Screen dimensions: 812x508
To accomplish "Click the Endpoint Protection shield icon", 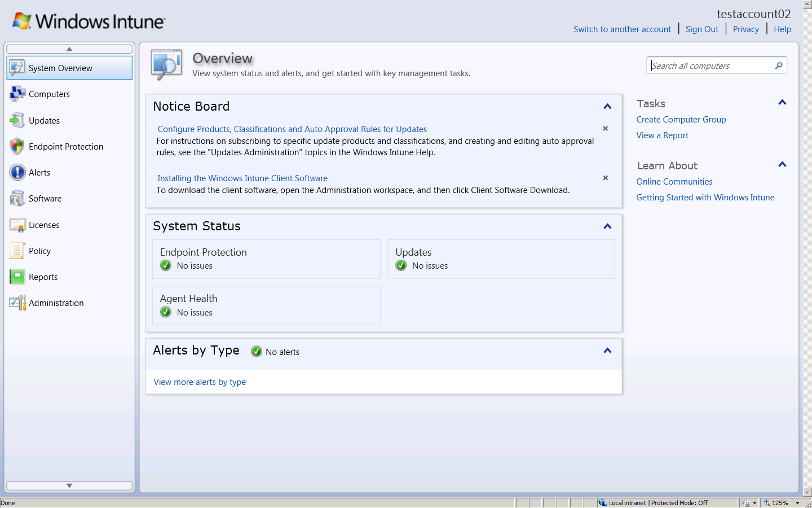I will (x=17, y=146).
